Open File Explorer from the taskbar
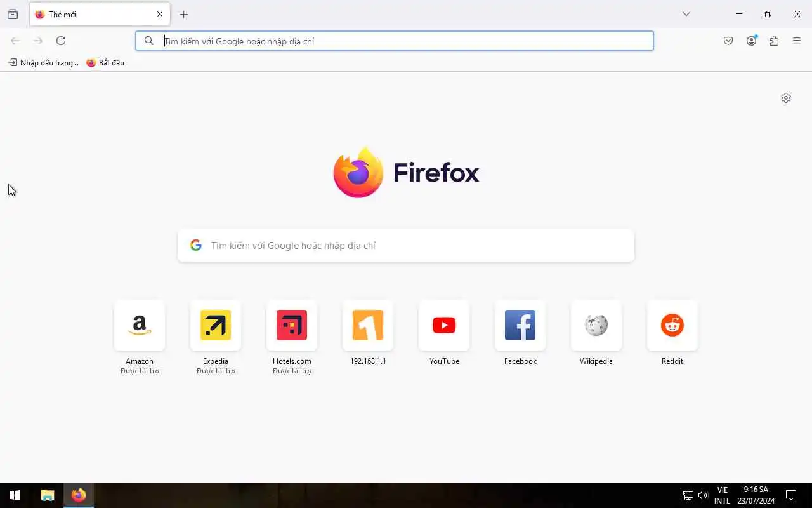Screen dimensions: 812x508 pos(47,495)
